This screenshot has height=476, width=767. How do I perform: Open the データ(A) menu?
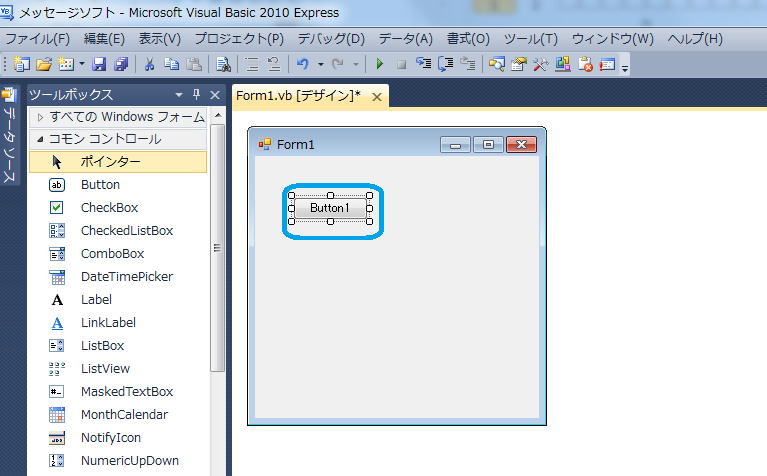tap(406, 39)
